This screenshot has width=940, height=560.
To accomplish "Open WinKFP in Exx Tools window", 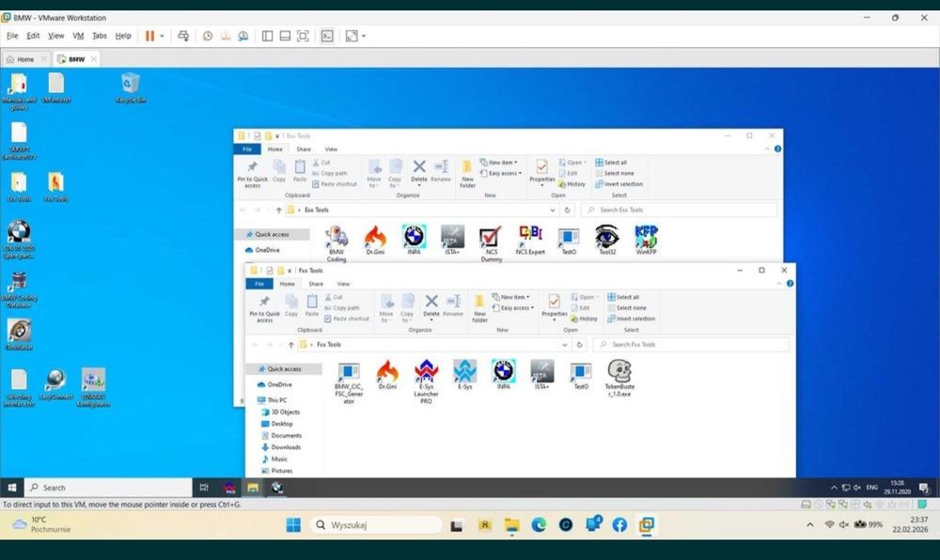I will click(646, 241).
